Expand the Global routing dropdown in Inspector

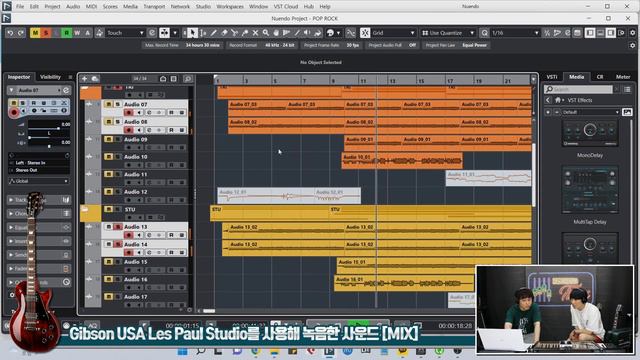coord(39,181)
